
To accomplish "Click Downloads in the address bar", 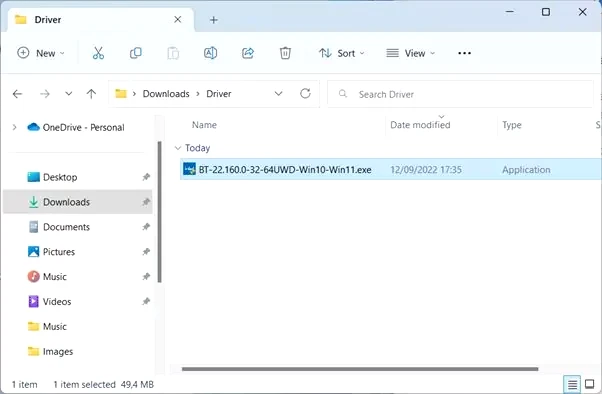I will pyautogui.click(x=166, y=94).
